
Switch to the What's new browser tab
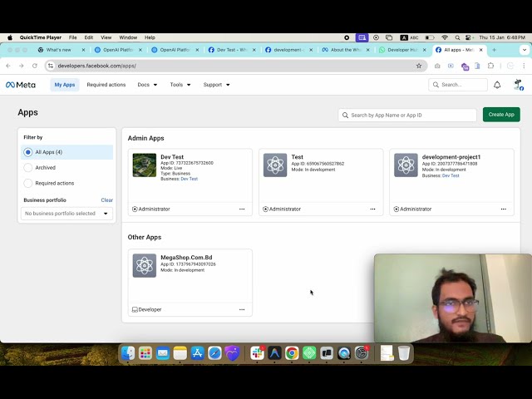59,50
